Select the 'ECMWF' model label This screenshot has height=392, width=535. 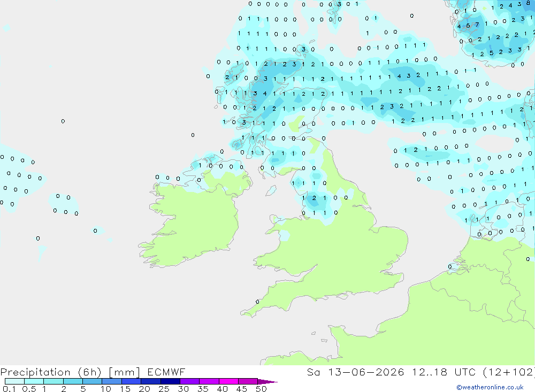pyautogui.click(x=166, y=372)
